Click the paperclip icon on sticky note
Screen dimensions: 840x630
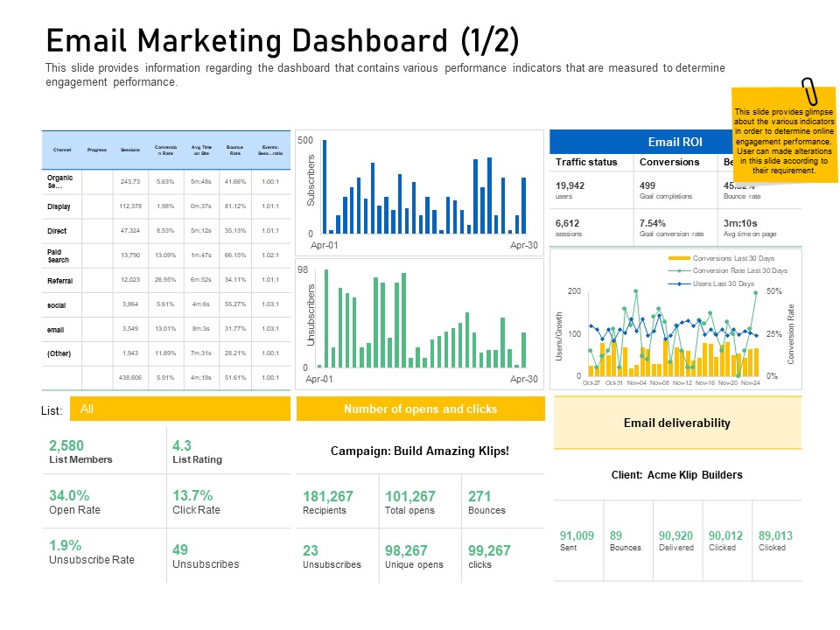coord(809,91)
